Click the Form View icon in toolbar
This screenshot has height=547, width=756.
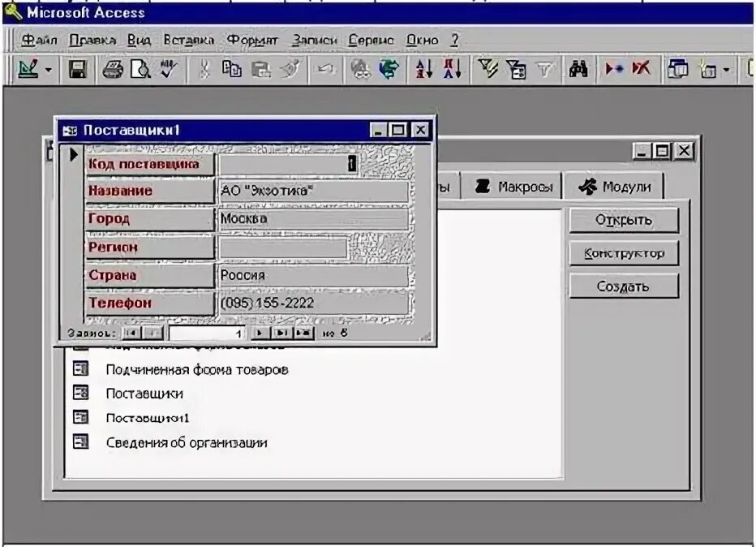(28, 70)
